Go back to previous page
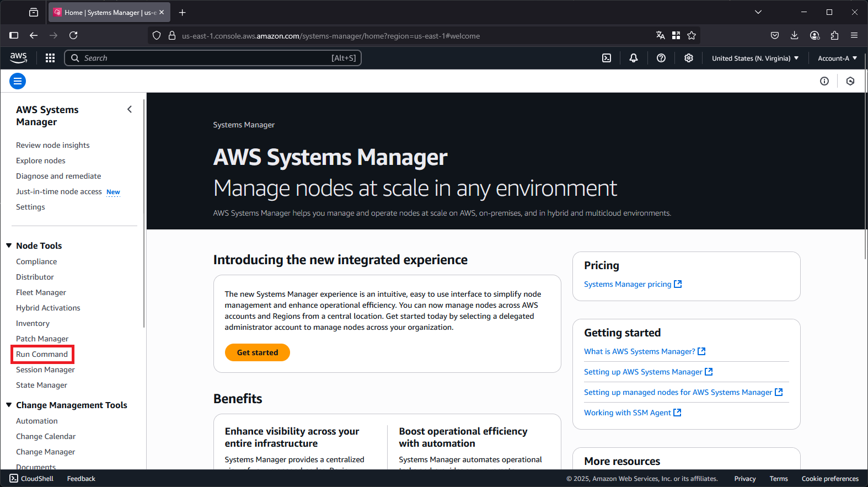The image size is (868, 487). (x=34, y=35)
